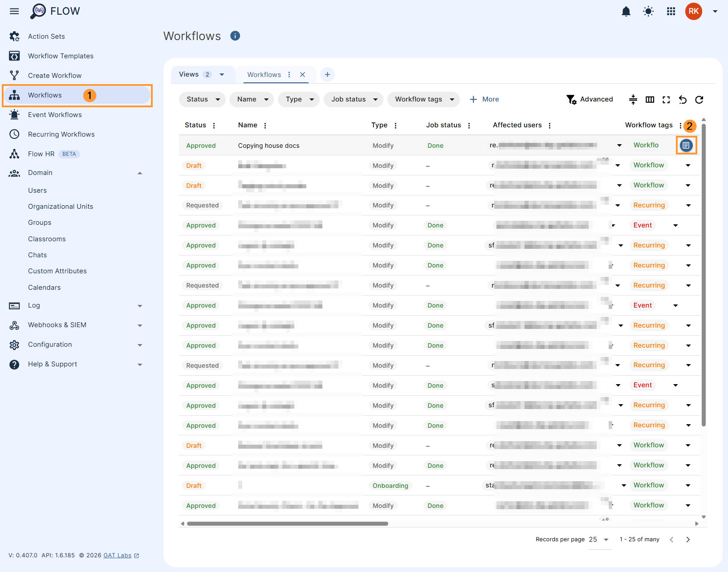Open the apps grid launcher
Screen dimensions: 728x572
(x=671, y=11)
